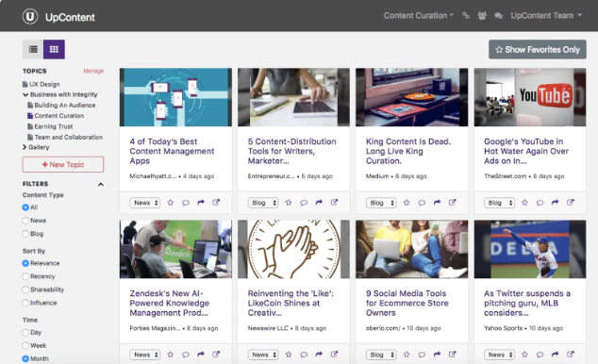Open the Content Curation dropdown in header
598x364 pixels.
pos(419,16)
